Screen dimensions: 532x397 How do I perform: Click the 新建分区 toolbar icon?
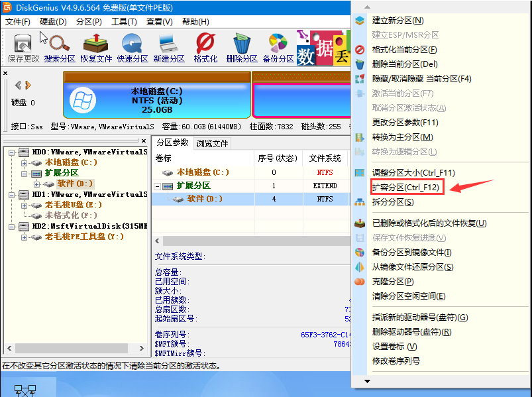pos(169,48)
